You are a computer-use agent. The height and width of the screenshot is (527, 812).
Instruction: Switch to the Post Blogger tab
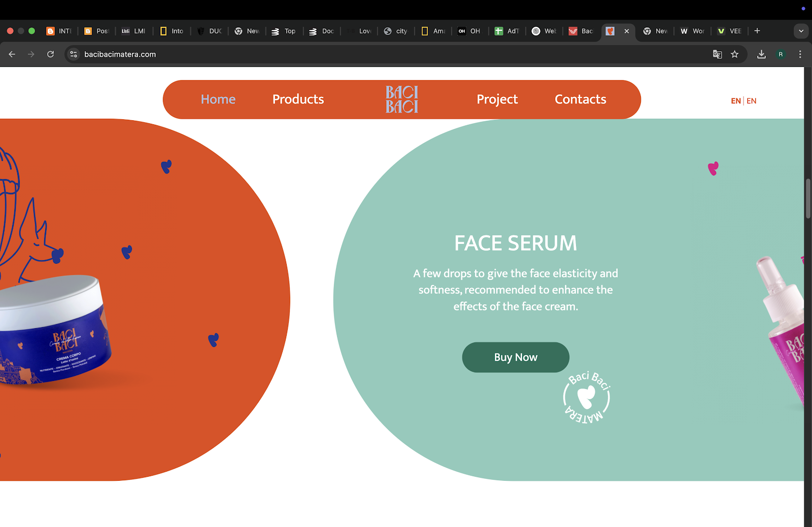tap(97, 31)
